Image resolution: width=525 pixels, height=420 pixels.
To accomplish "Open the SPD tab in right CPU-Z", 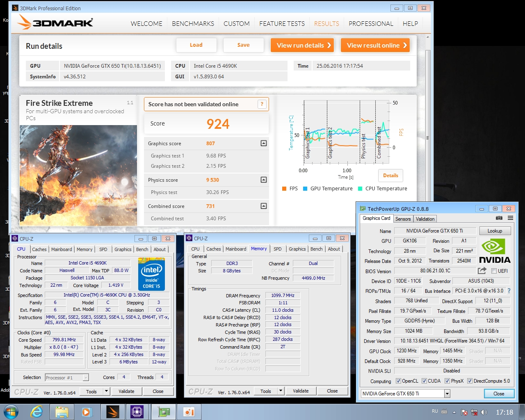I will (278, 249).
